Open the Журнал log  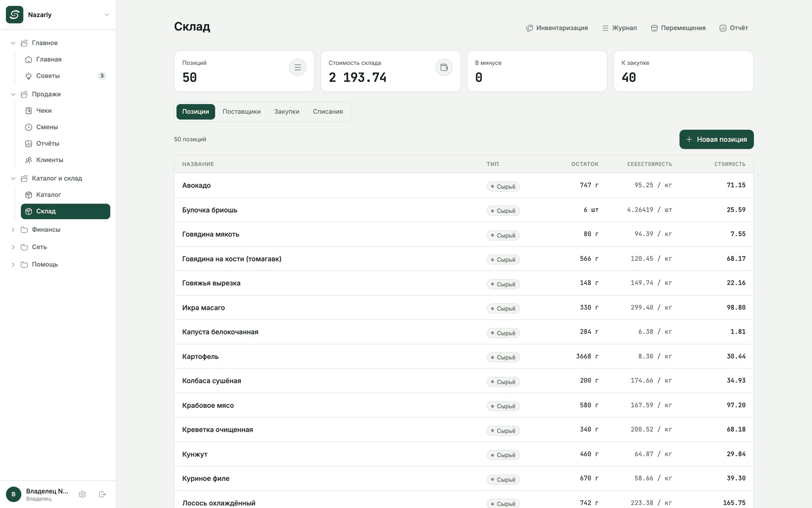click(619, 28)
